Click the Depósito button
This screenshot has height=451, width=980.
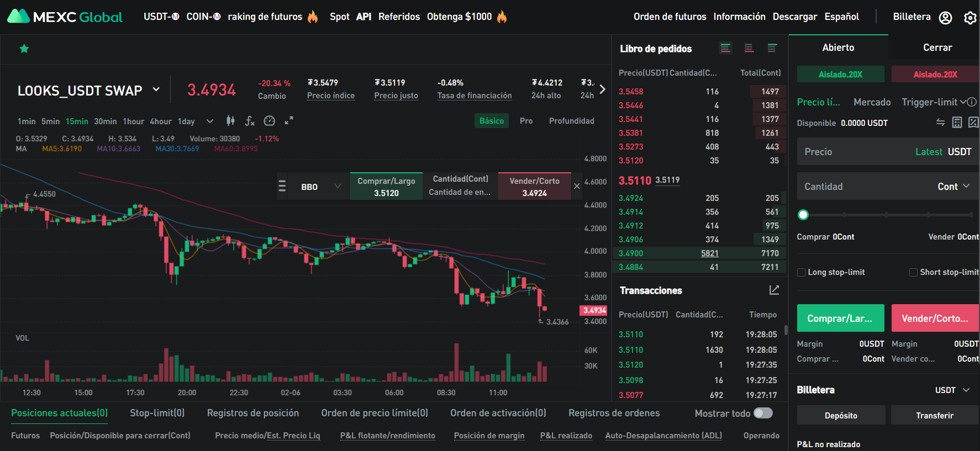pos(841,415)
